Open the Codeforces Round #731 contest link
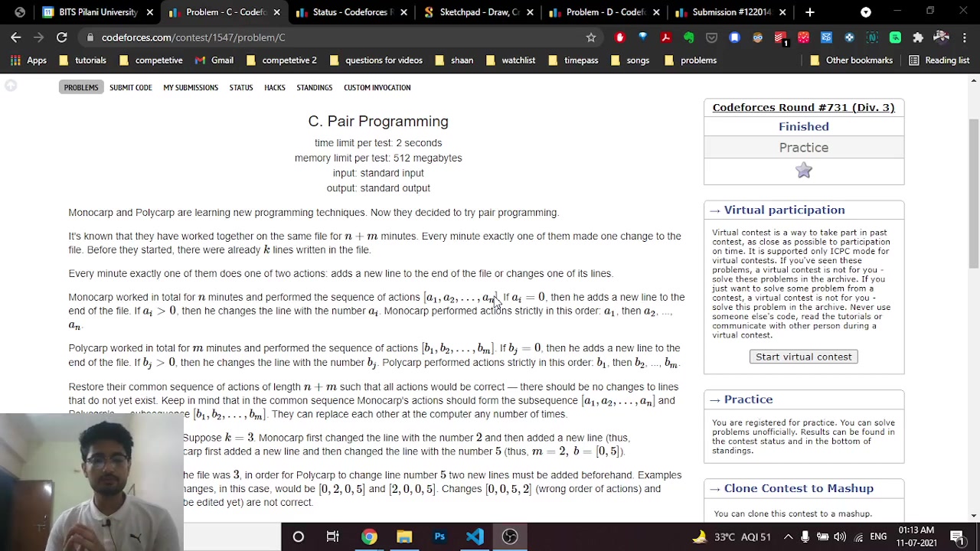 pos(803,107)
